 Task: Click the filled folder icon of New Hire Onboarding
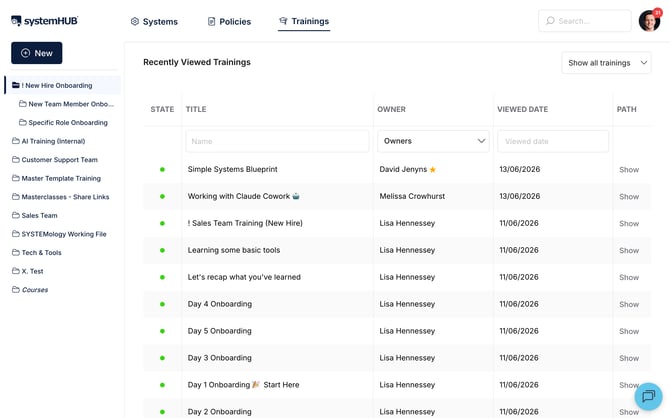pyautogui.click(x=16, y=85)
